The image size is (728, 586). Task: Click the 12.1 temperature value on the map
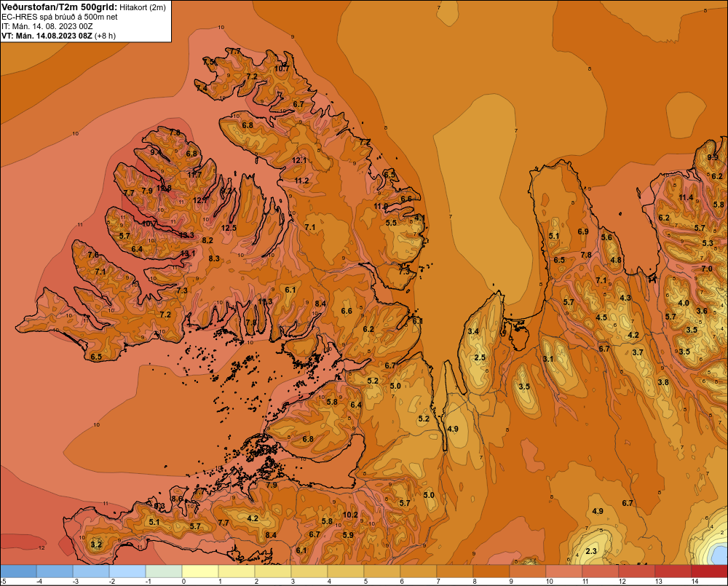coord(299,161)
